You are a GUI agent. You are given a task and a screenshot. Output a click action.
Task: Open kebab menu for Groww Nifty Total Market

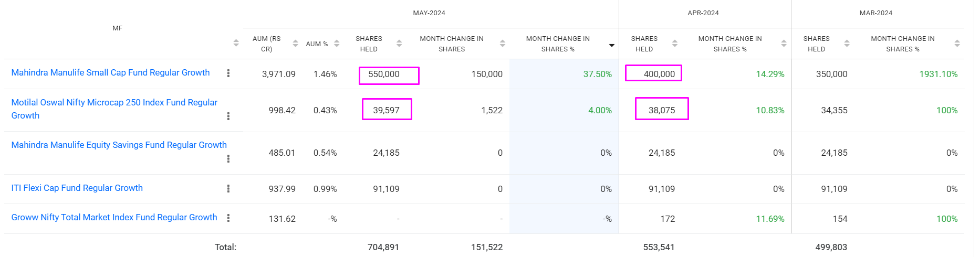click(228, 218)
